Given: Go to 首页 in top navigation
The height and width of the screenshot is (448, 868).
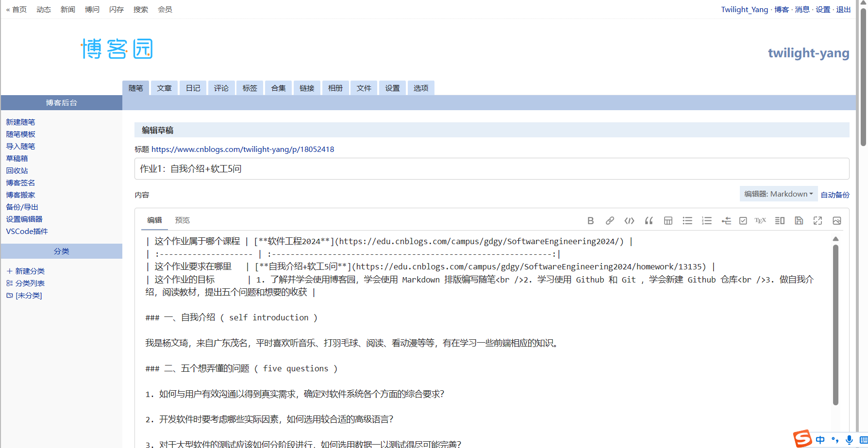Looking at the screenshot, I should click(x=17, y=9).
